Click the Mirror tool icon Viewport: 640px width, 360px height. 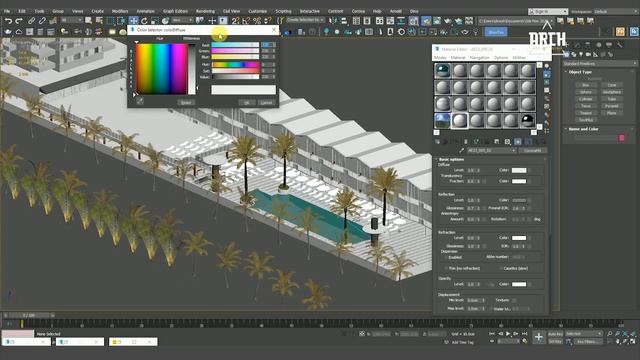[x=333, y=20]
